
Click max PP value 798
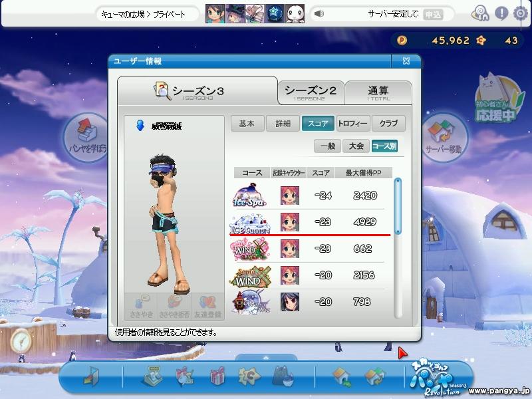(x=362, y=302)
